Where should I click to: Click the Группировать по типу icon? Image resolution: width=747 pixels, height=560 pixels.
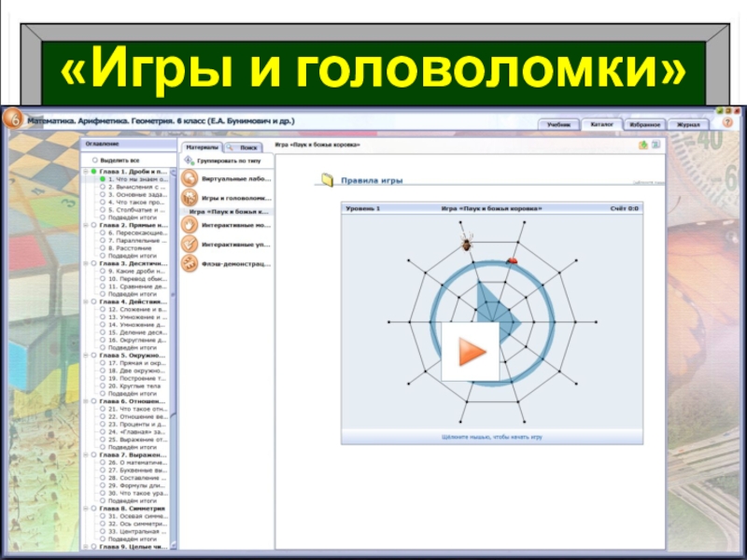tap(190, 161)
